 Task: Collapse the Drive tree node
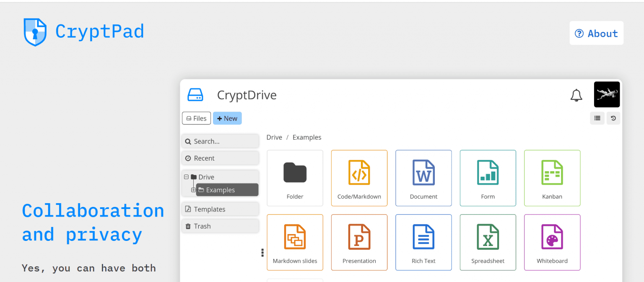tap(186, 177)
